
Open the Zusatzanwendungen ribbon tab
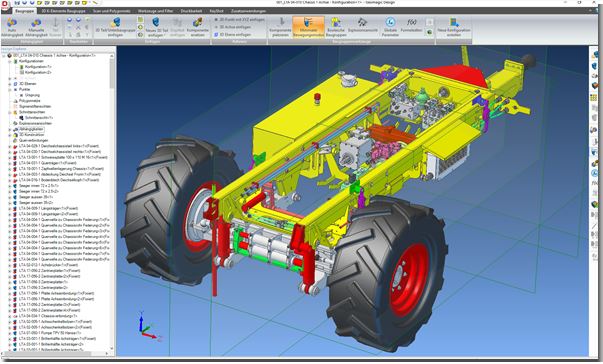[x=248, y=11]
